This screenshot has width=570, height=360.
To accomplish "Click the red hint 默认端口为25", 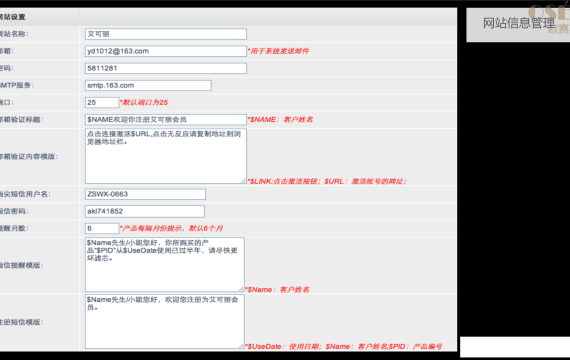I will point(144,103).
